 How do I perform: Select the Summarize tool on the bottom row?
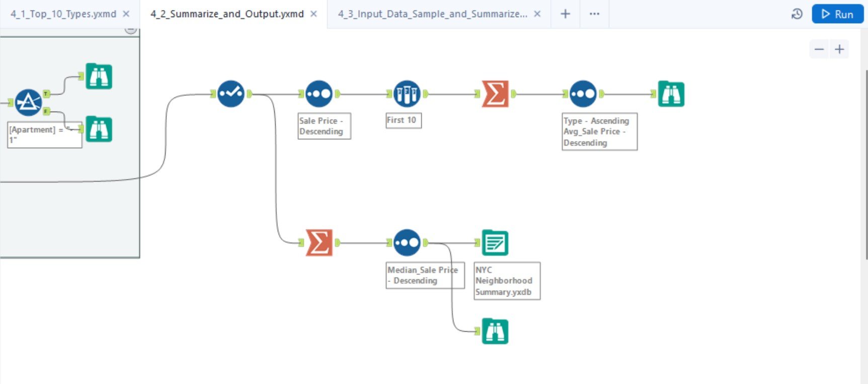point(319,243)
